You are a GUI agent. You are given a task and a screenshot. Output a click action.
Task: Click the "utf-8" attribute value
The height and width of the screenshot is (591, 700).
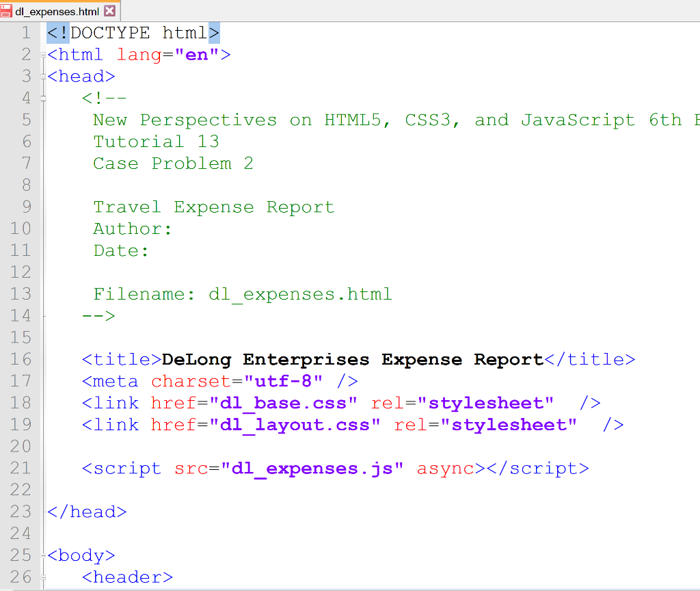[x=283, y=382]
